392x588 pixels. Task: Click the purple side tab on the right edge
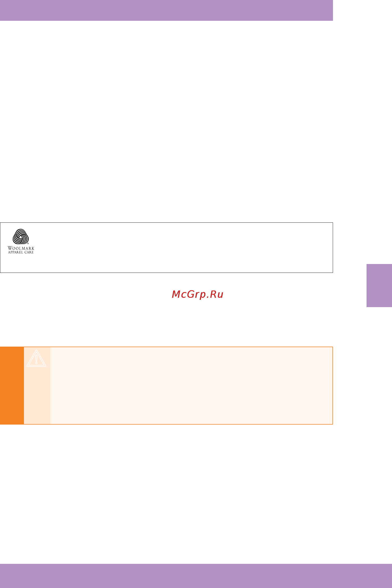379,286
